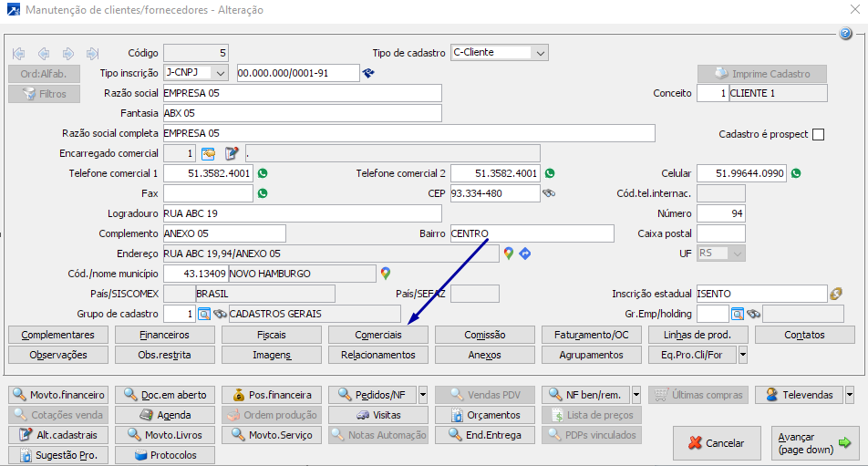
Task: Open Doc.em aberto query
Action: coord(164,395)
